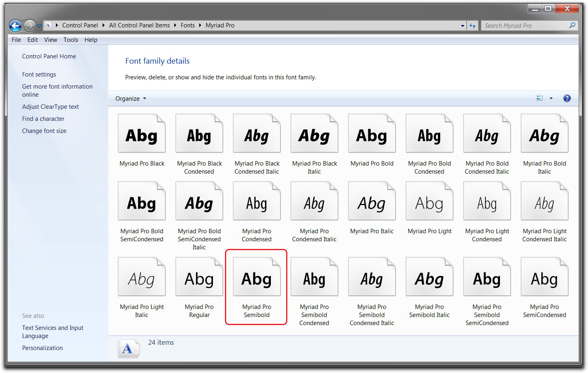The width and height of the screenshot is (588, 373).
Task: Select Myriad Pro Bold Condensed Italic font
Action: click(x=487, y=134)
